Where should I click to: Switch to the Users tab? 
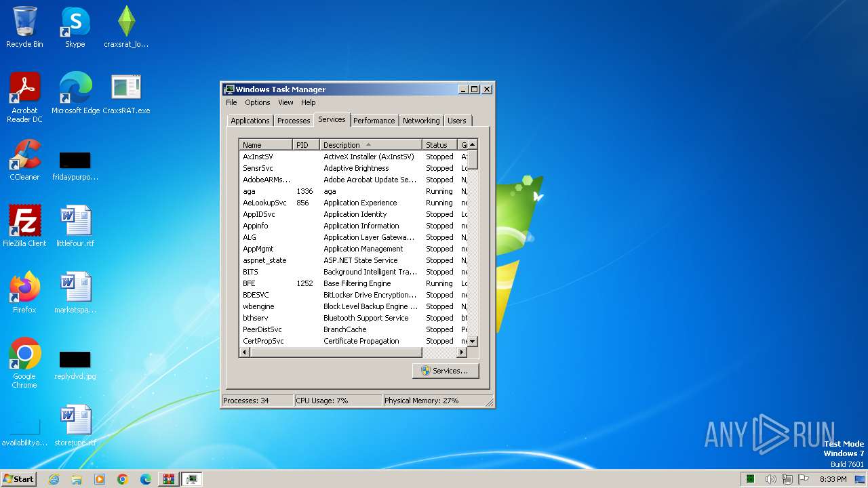click(457, 121)
